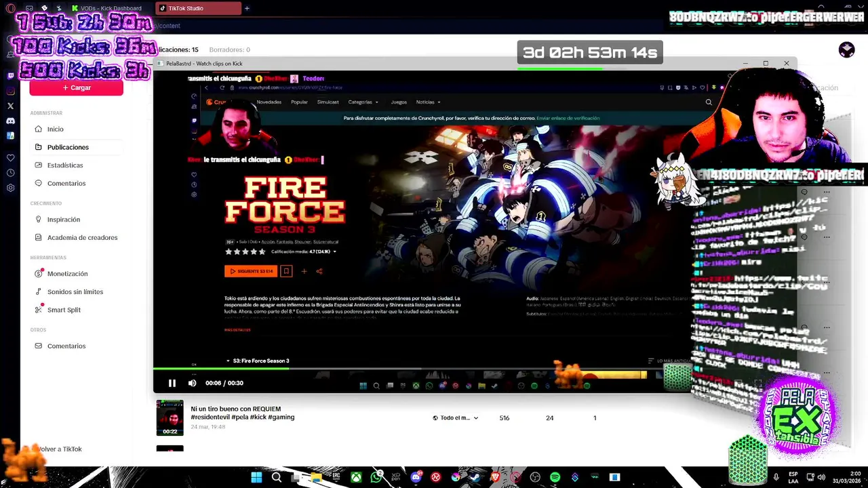868x488 pixels.
Task: Click the Crunchyroll Noticias dropdown in the clip
Action: click(x=429, y=102)
